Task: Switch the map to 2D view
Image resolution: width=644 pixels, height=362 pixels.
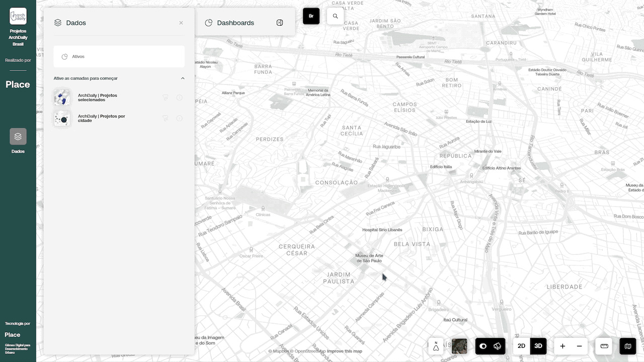Action: coord(522,346)
